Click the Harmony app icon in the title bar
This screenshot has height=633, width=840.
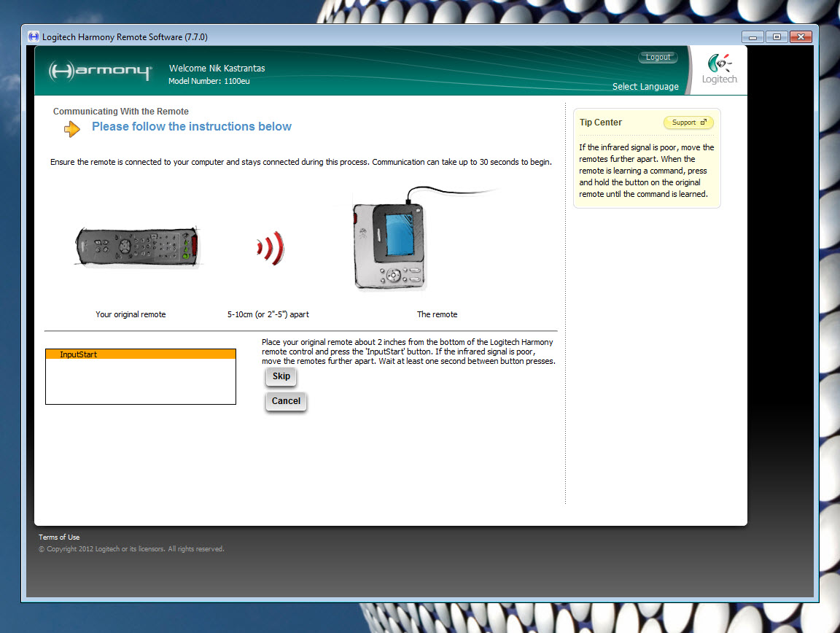[x=34, y=36]
